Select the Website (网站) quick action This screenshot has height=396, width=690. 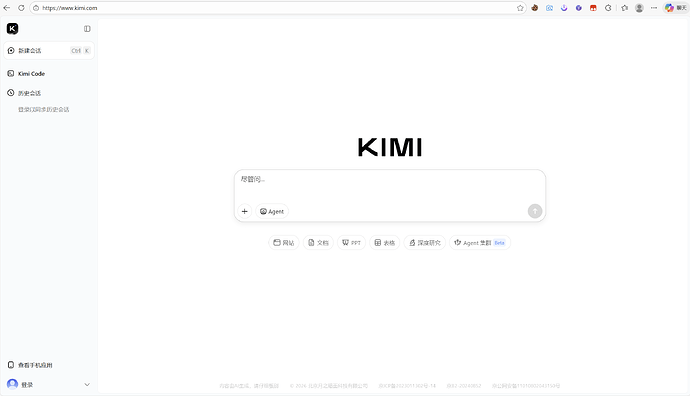[x=284, y=242]
